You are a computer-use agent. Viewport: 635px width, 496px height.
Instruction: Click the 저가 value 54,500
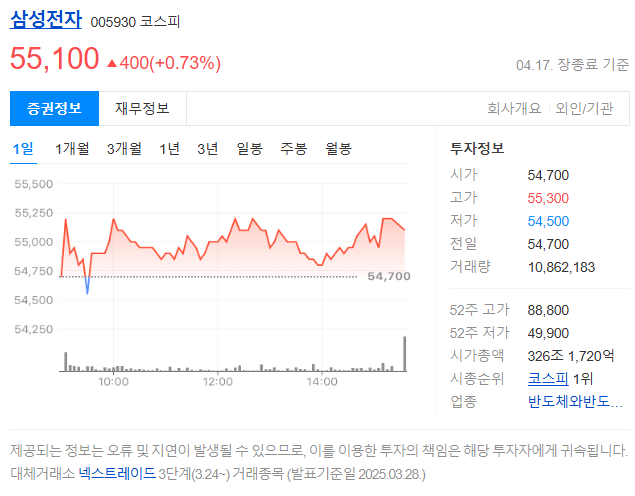click(x=548, y=221)
